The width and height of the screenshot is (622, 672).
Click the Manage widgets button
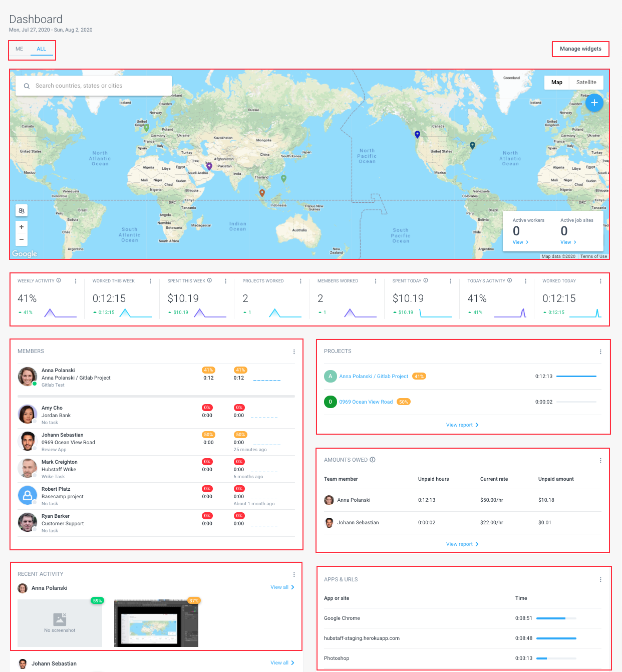(x=580, y=49)
